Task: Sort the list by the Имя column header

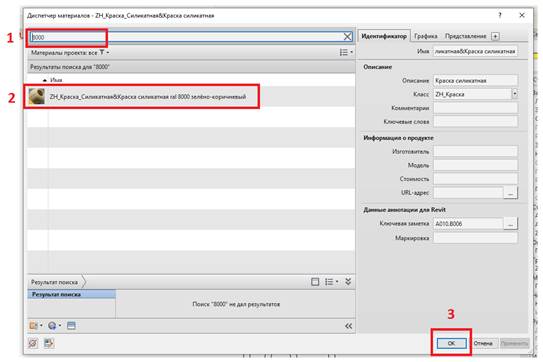Action: pyautogui.click(x=56, y=80)
